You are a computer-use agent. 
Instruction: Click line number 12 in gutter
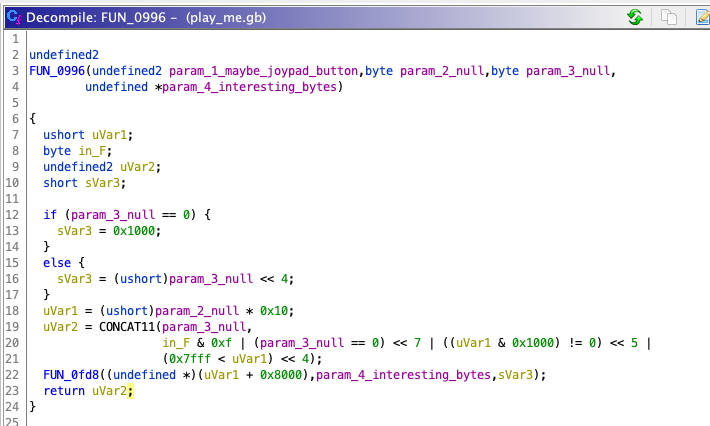tap(13, 215)
